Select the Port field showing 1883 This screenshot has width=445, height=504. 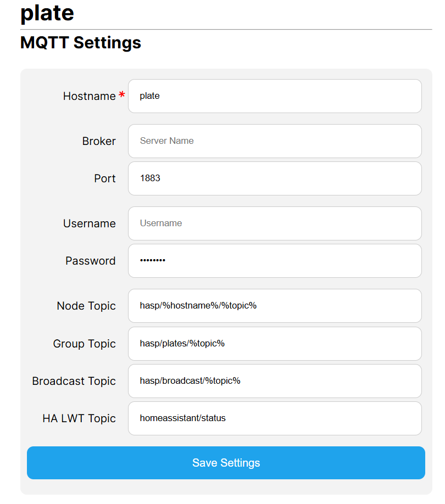[x=275, y=178]
